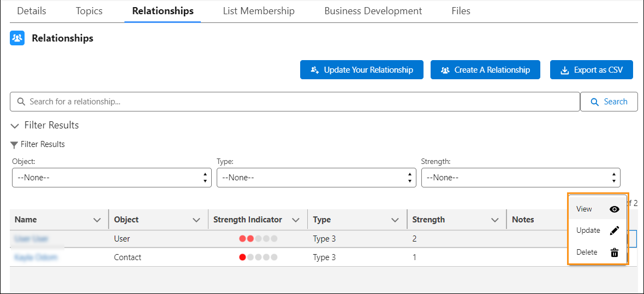Click 'Type 3' in the User row

[325, 238]
